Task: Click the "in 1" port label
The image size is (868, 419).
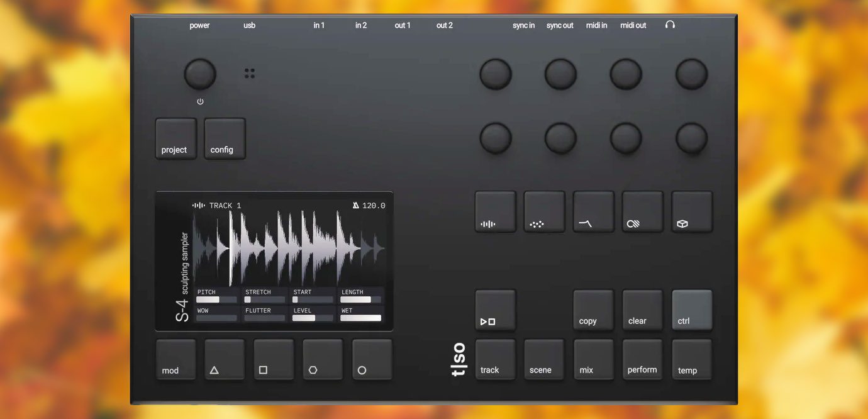Action: [x=319, y=26]
